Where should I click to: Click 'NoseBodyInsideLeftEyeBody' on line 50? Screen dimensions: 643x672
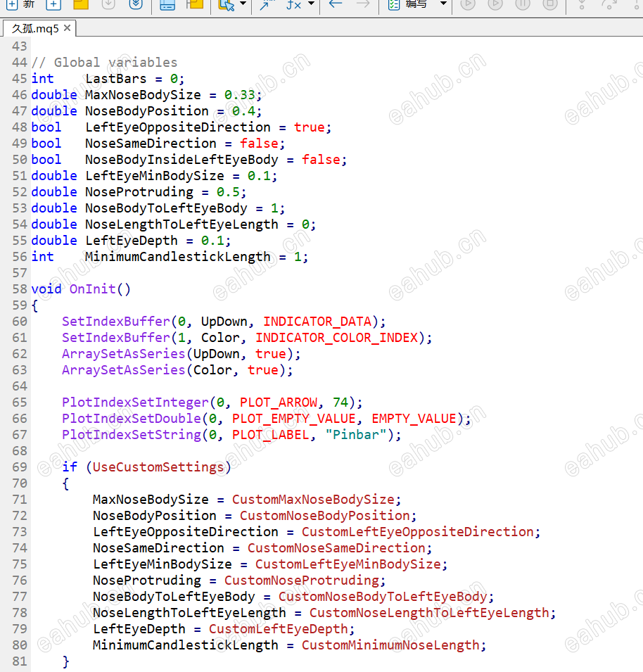[182, 160]
